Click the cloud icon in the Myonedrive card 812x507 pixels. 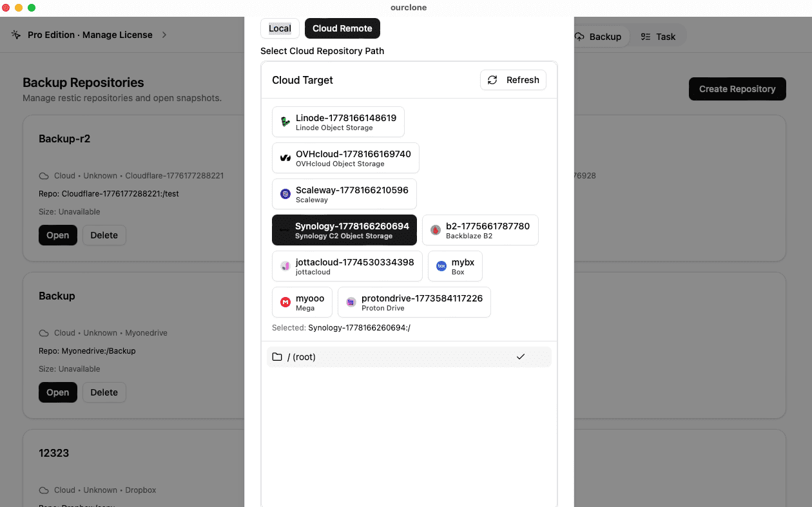coord(44,333)
